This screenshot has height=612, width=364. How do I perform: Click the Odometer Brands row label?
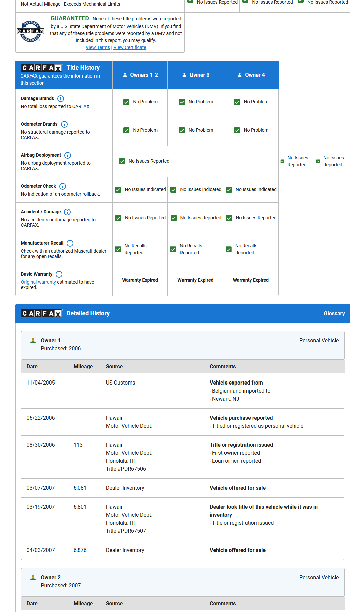[x=39, y=124]
